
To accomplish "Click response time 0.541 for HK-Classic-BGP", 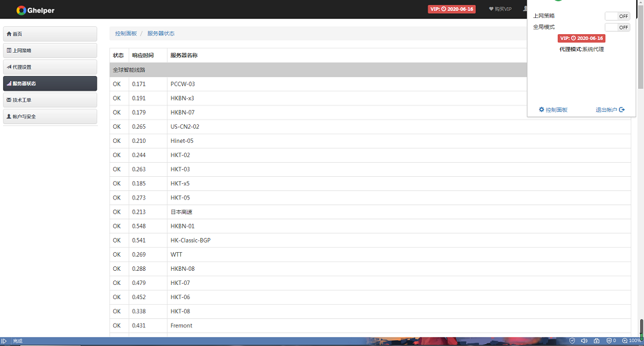I will point(139,241).
